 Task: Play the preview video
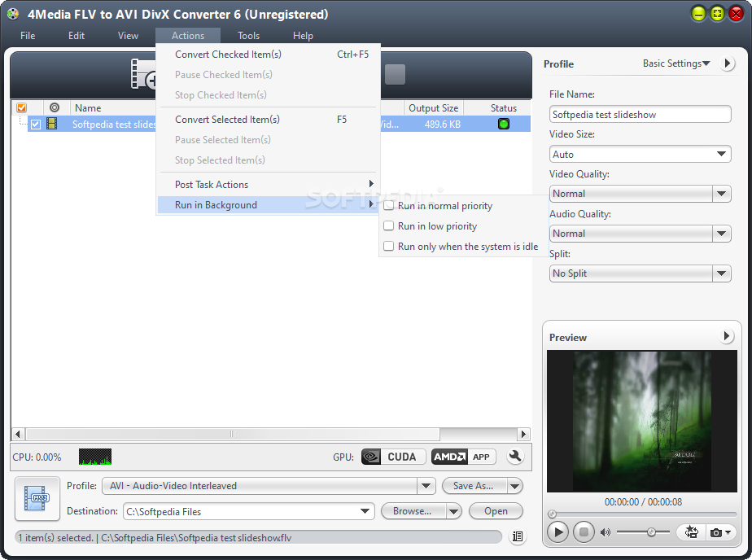(557, 532)
